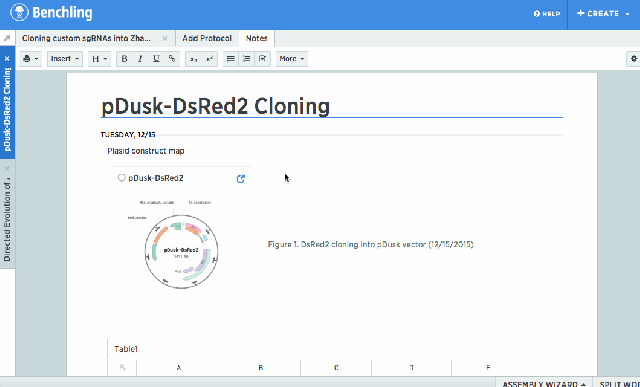Apply subscript formatting
The height and width of the screenshot is (387, 640).
[x=194, y=59]
